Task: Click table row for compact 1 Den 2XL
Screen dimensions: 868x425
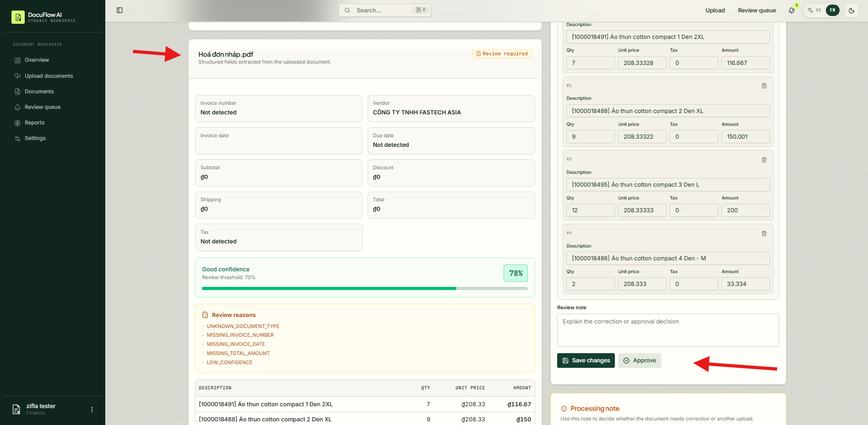Action: click(x=365, y=404)
